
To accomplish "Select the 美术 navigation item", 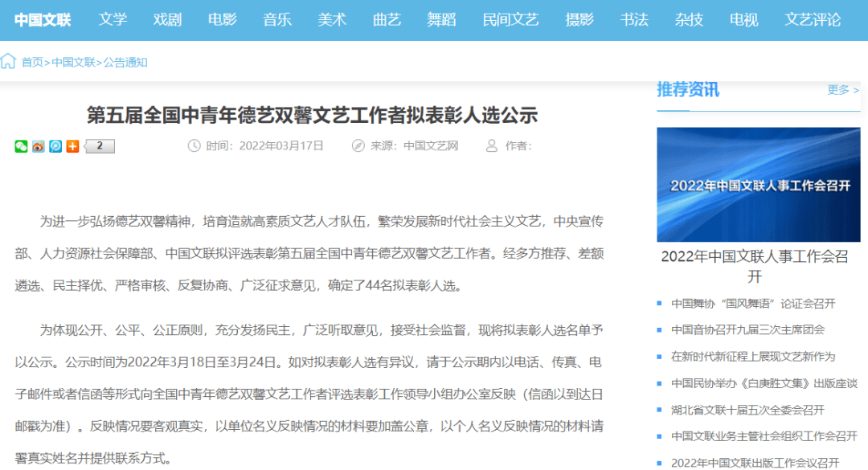I will click(332, 20).
